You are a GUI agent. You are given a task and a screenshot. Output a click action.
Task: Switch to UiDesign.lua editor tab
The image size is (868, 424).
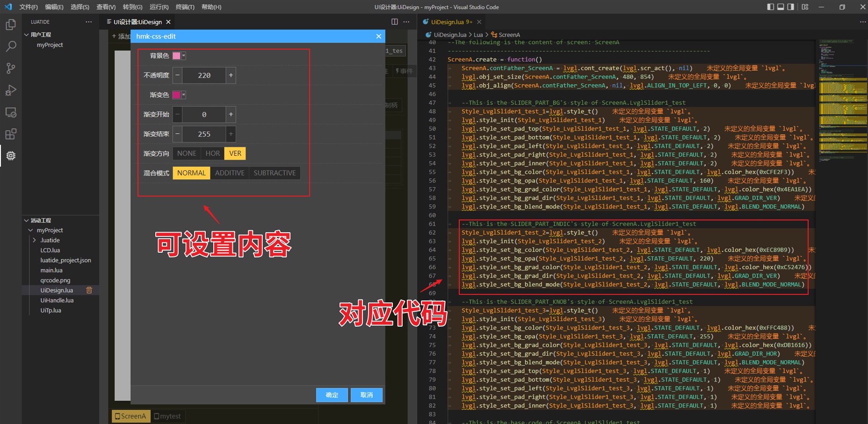pos(448,22)
